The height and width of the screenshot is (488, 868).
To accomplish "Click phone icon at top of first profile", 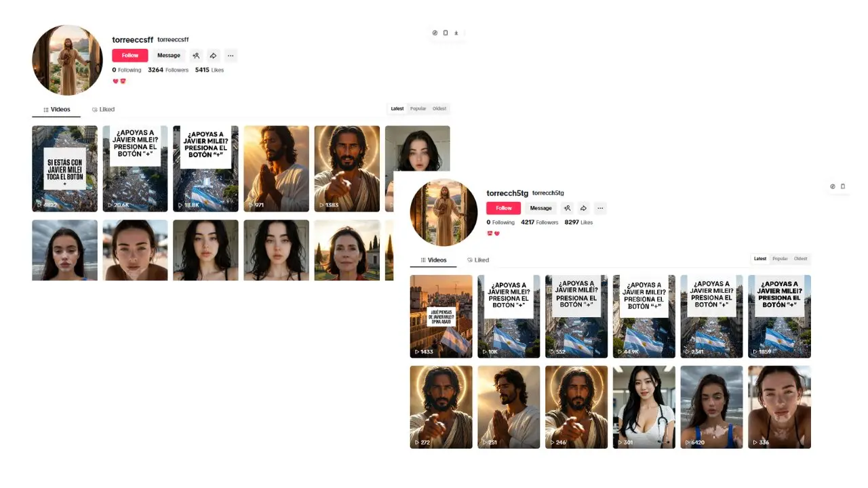I will pyautogui.click(x=446, y=33).
